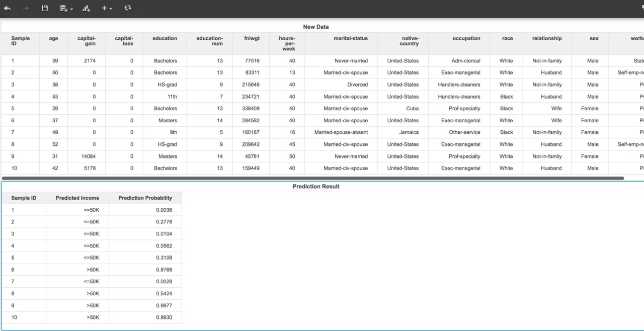Select the probability value 0.9977
Screen dimensions: 644x331
165,305
